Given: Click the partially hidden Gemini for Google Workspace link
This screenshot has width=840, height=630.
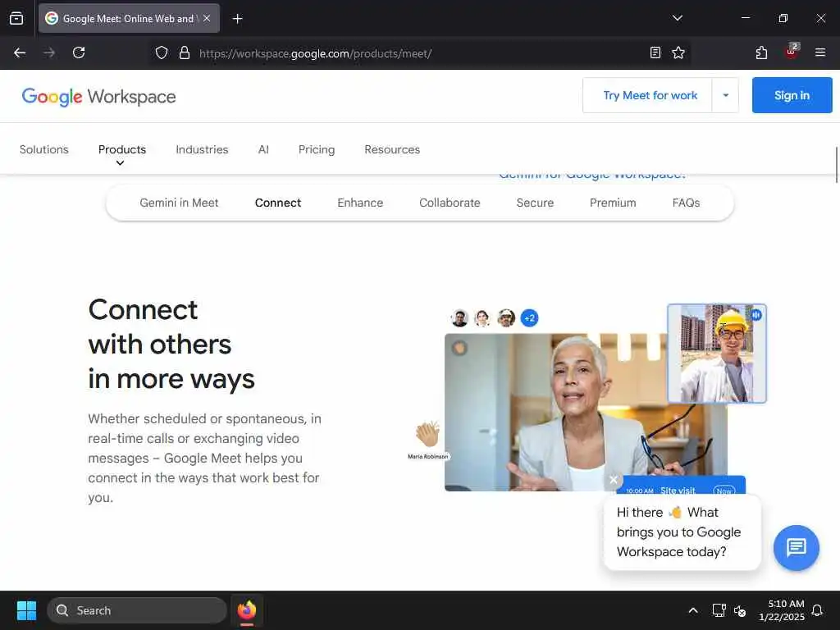Looking at the screenshot, I should point(592,176).
